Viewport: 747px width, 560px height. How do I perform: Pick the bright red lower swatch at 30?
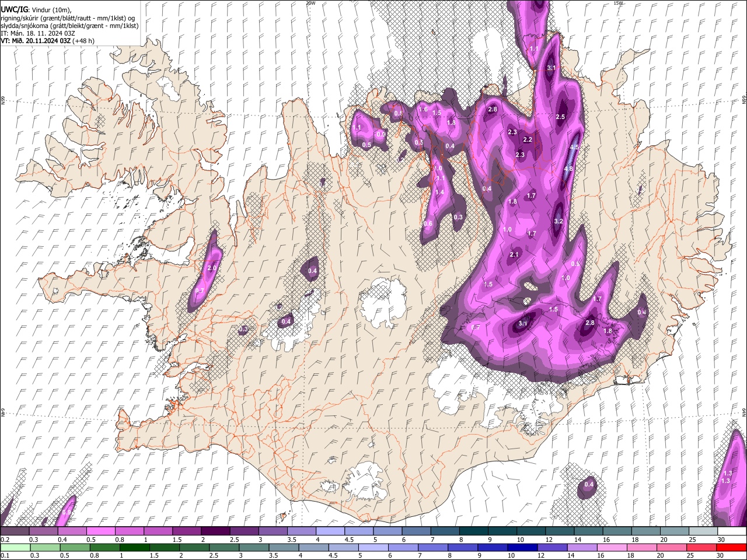click(x=731, y=547)
